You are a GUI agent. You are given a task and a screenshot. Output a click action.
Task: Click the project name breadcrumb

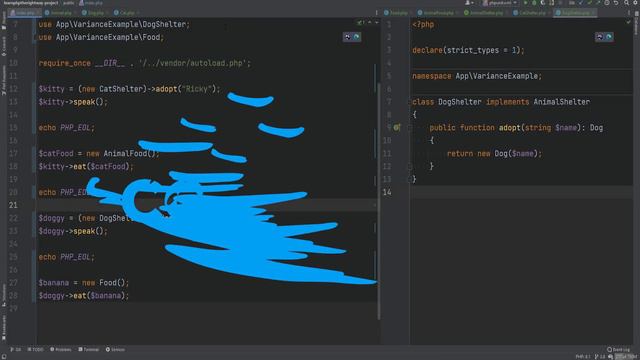pyautogui.click(x=31, y=3)
